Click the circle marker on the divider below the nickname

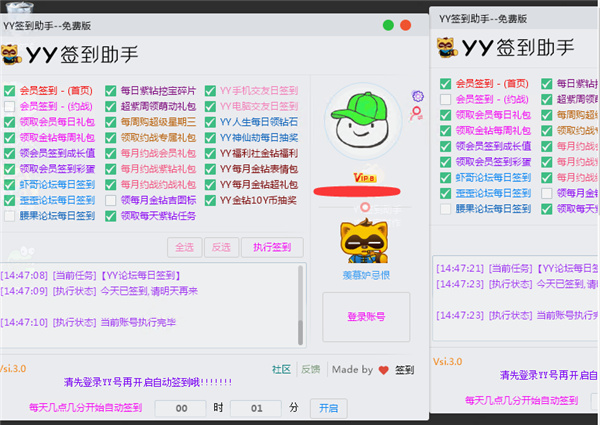coord(365,207)
